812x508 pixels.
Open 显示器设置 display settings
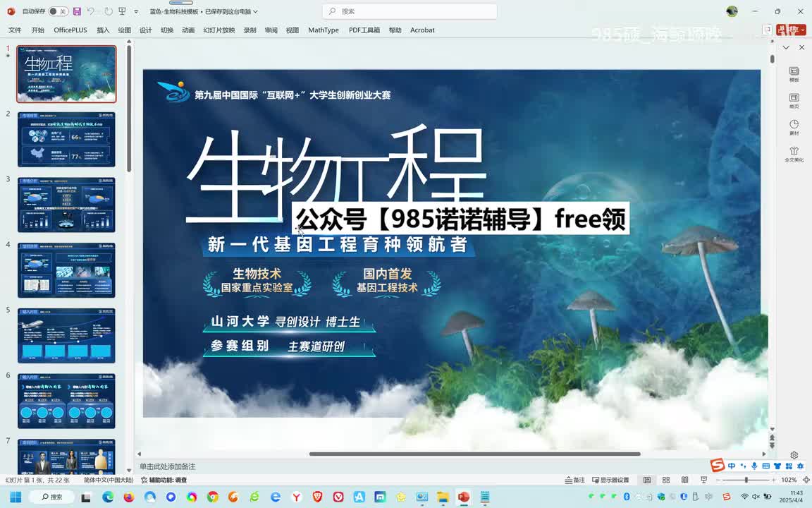(x=610, y=480)
